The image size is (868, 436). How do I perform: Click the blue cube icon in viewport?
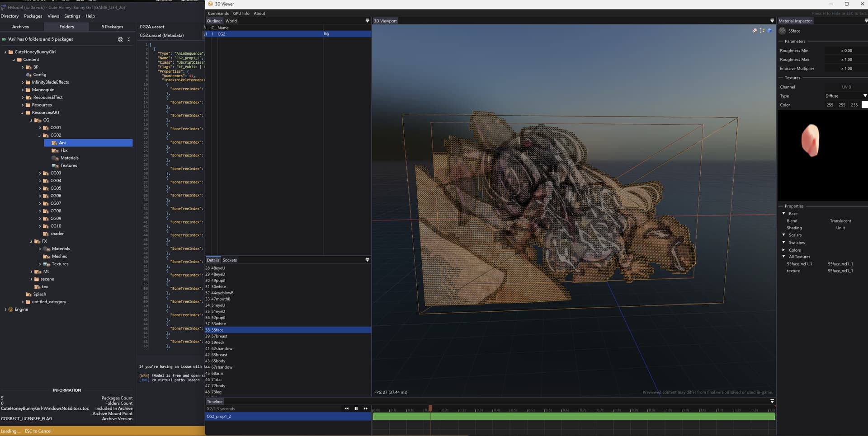tap(769, 30)
